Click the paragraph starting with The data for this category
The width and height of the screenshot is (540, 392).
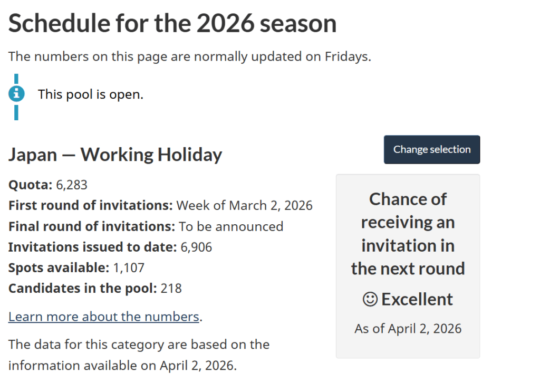tap(139, 355)
